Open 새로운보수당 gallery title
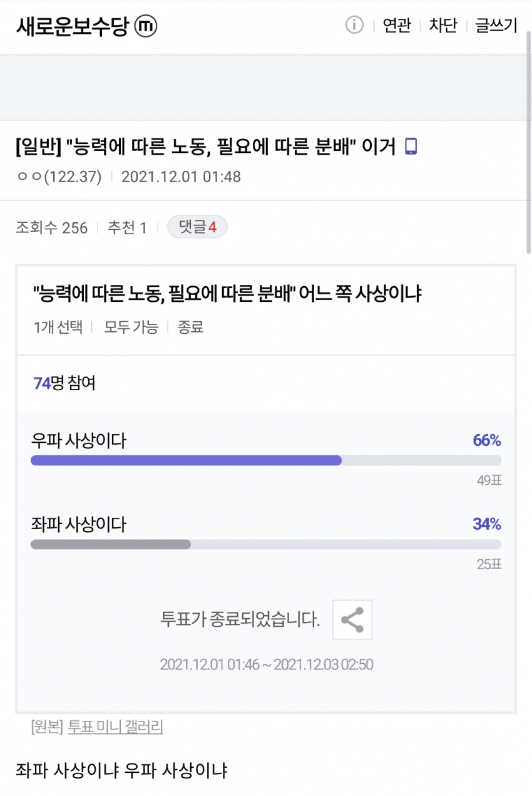The width and height of the screenshot is (532, 796). tap(72, 26)
